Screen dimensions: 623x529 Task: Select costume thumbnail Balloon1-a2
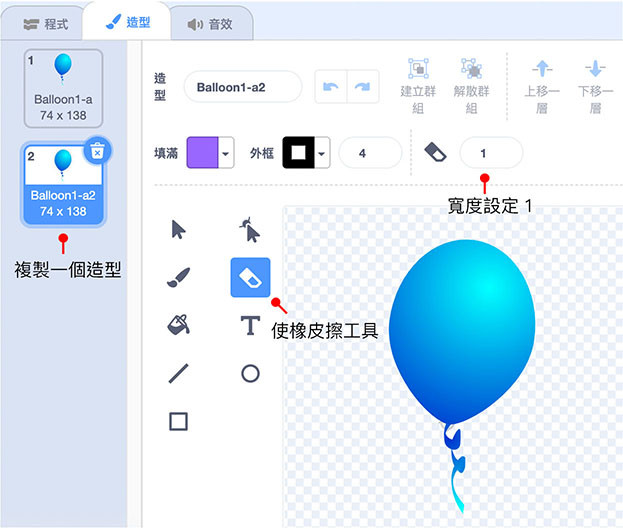[63, 184]
